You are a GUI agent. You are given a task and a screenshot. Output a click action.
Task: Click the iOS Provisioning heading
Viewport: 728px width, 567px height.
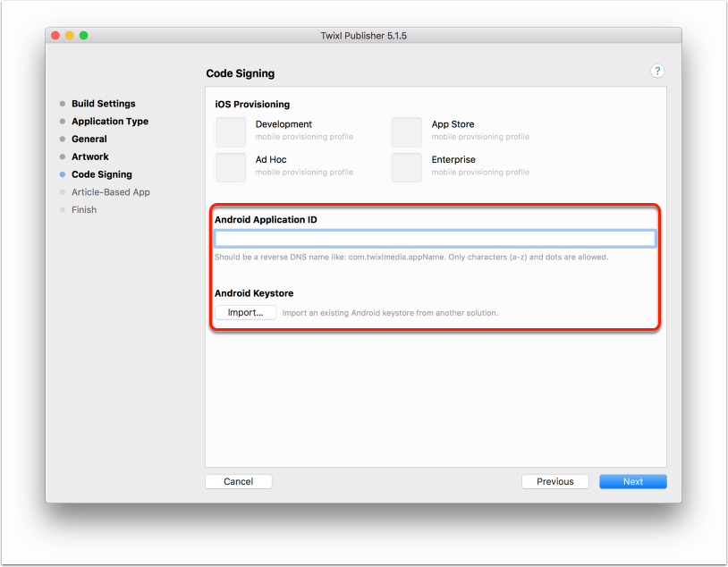coord(252,104)
